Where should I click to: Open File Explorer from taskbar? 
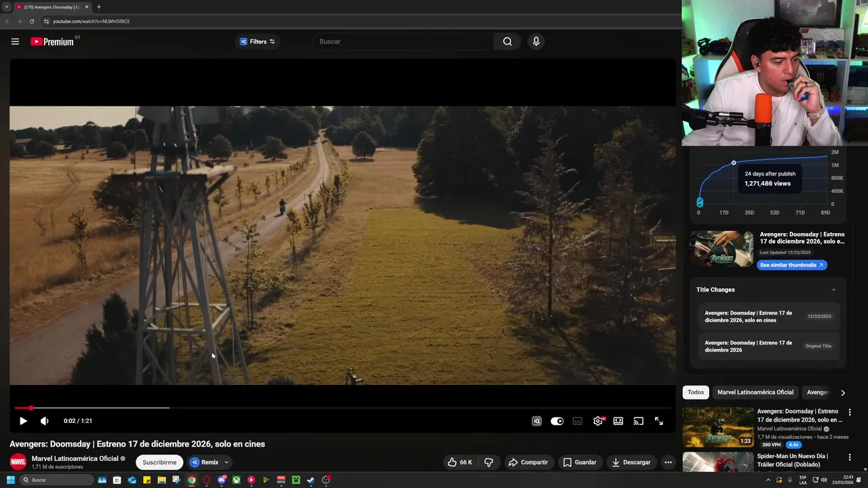tap(161, 480)
